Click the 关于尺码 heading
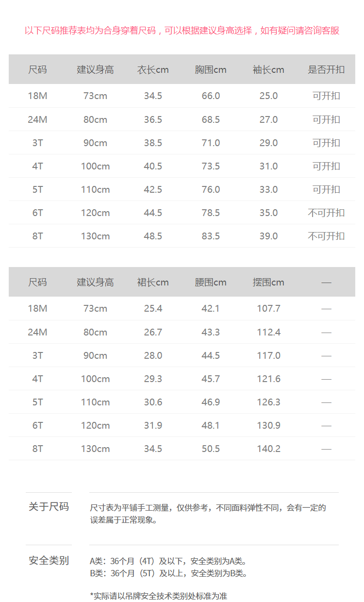Viewport: 364px width, 602px height. [x=49, y=507]
